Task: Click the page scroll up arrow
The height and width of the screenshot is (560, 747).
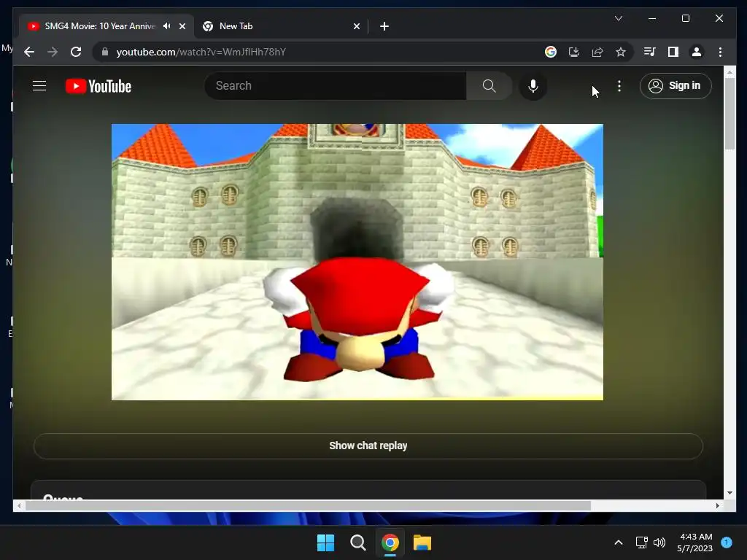Action: click(729, 72)
